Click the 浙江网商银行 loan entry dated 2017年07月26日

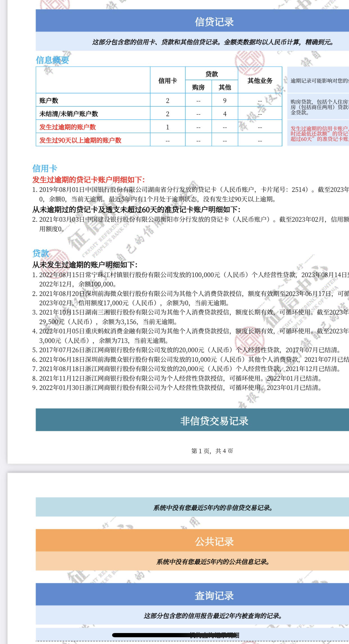(x=187, y=350)
